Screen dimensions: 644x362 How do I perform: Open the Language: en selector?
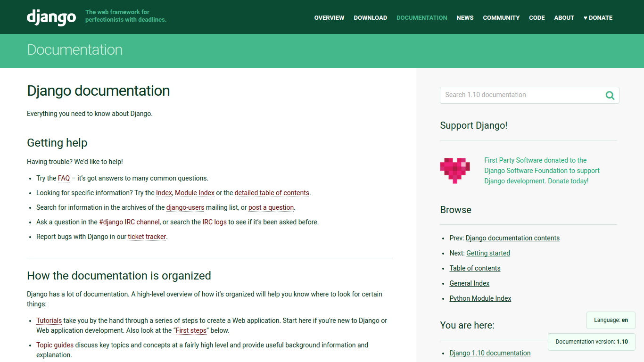pyautogui.click(x=611, y=320)
